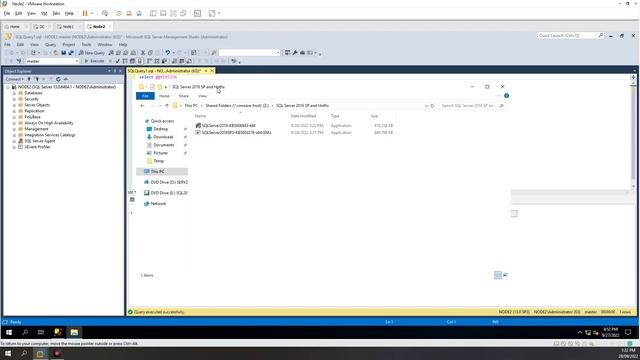Expand the Replication node
Viewport: 640px width, 360px height.
pos(14,111)
